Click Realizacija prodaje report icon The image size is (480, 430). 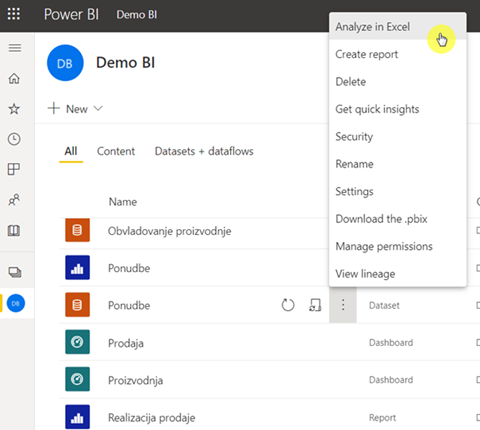point(77,417)
